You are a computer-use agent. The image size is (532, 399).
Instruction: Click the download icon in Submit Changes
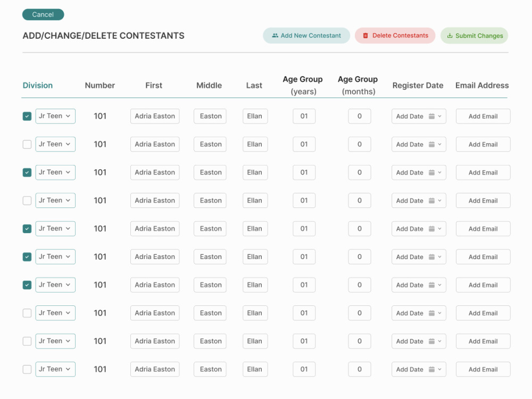[x=450, y=36]
